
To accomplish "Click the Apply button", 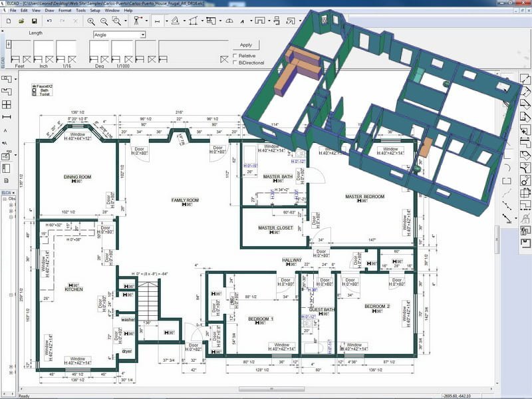I will [246, 45].
